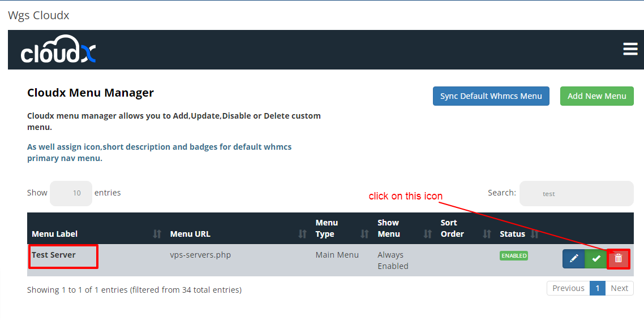The image size is (644, 330).
Task: Sort by Status column arrows
Action: pos(534,234)
